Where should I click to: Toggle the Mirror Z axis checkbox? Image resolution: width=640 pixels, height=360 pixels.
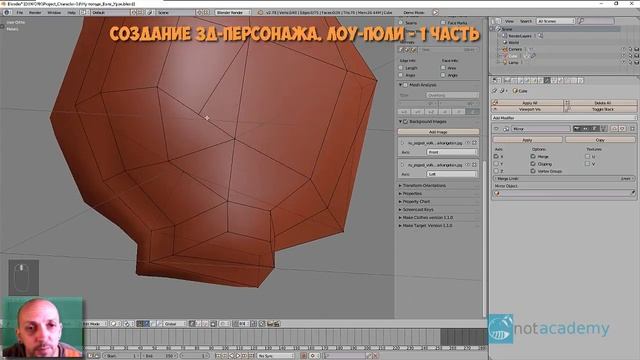click(x=496, y=171)
